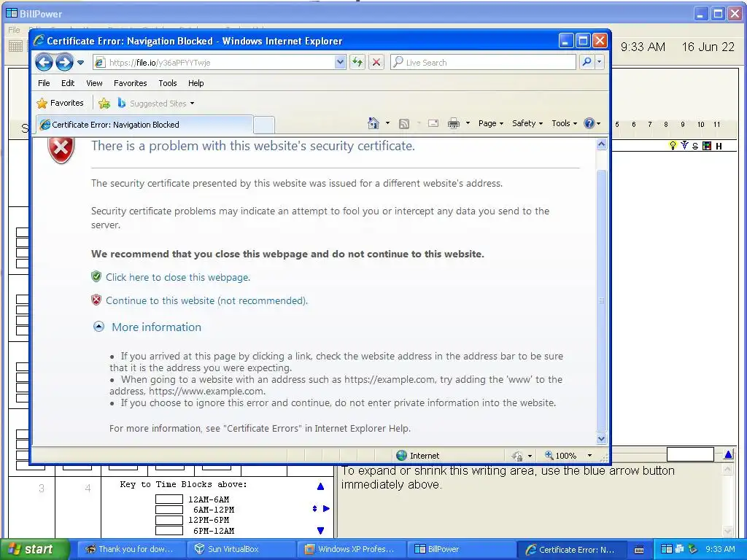747x560 pixels.
Task: Open the Favorites star button
Action: 60,103
